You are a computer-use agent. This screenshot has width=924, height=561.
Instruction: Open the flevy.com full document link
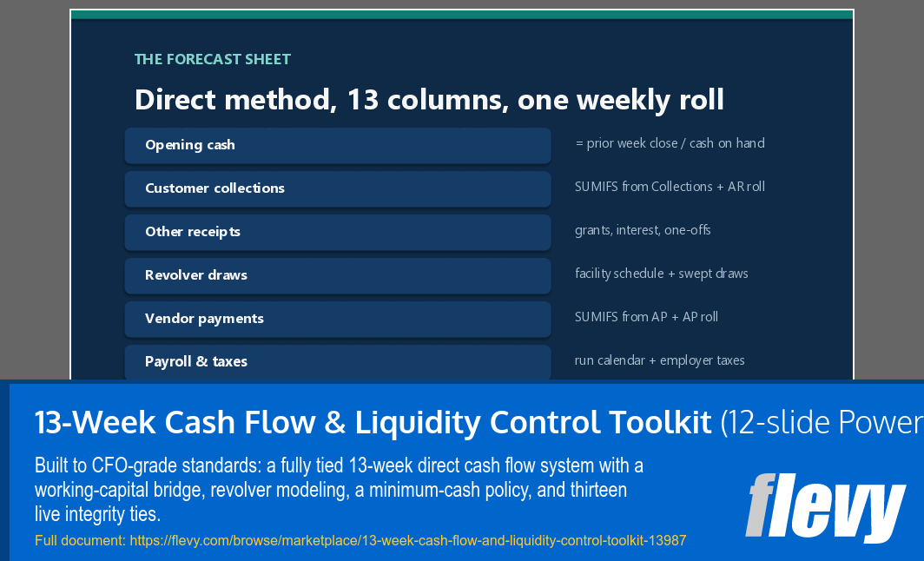click(x=408, y=540)
